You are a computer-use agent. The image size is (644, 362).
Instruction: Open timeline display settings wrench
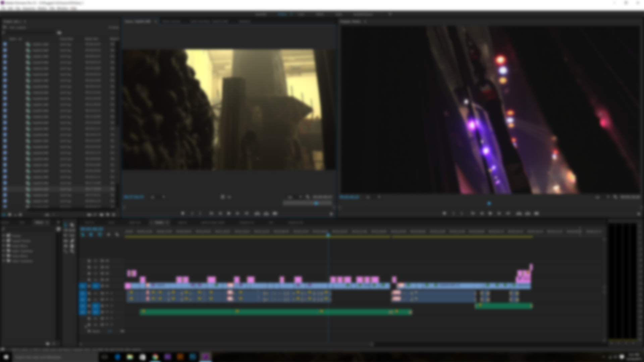pyautogui.click(x=117, y=235)
